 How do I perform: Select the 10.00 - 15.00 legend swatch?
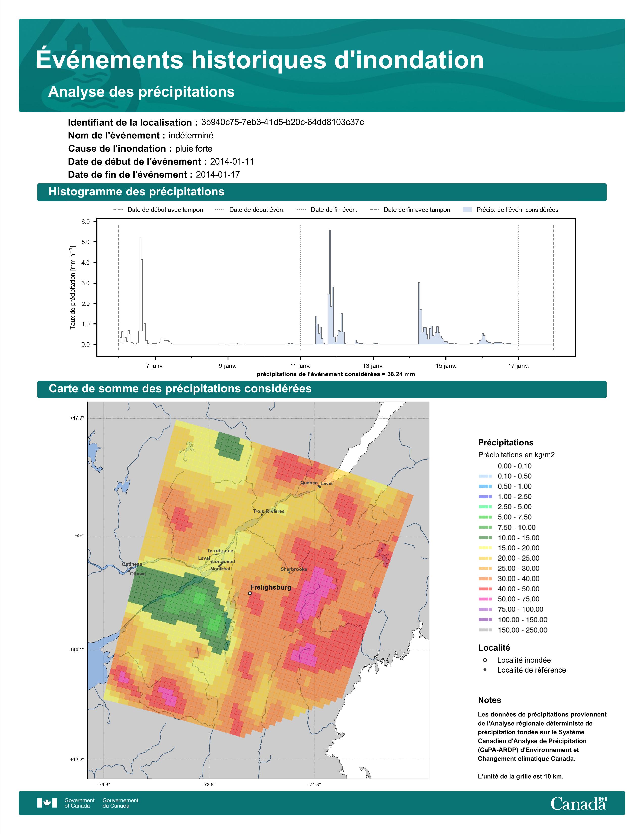click(485, 538)
